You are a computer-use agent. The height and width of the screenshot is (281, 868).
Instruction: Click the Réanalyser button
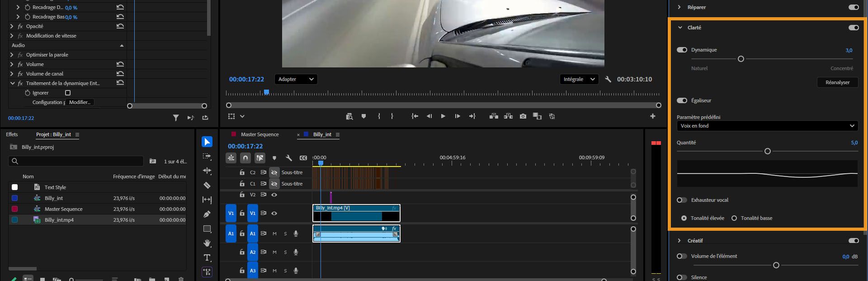(x=837, y=82)
